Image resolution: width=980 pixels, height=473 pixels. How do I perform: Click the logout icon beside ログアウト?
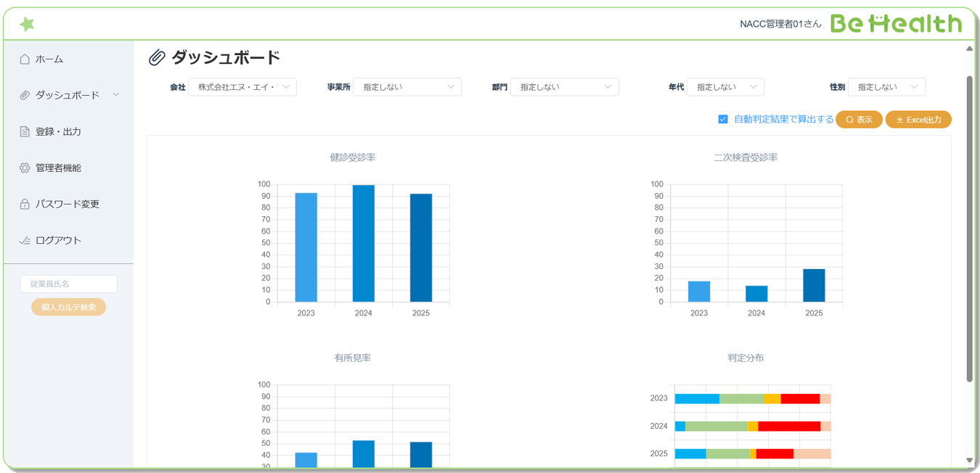[x=25, y=241]
